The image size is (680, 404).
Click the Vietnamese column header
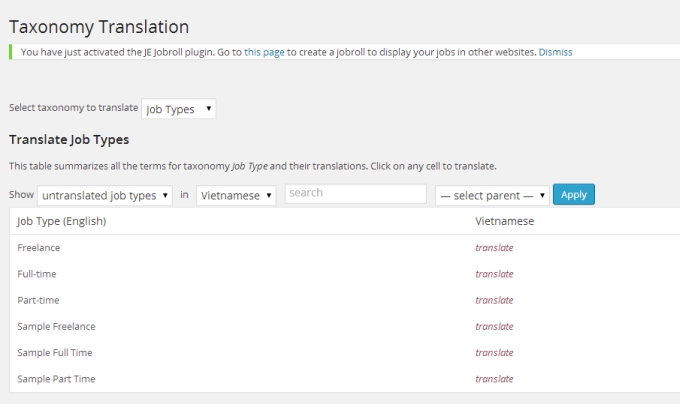click(504, 221)
